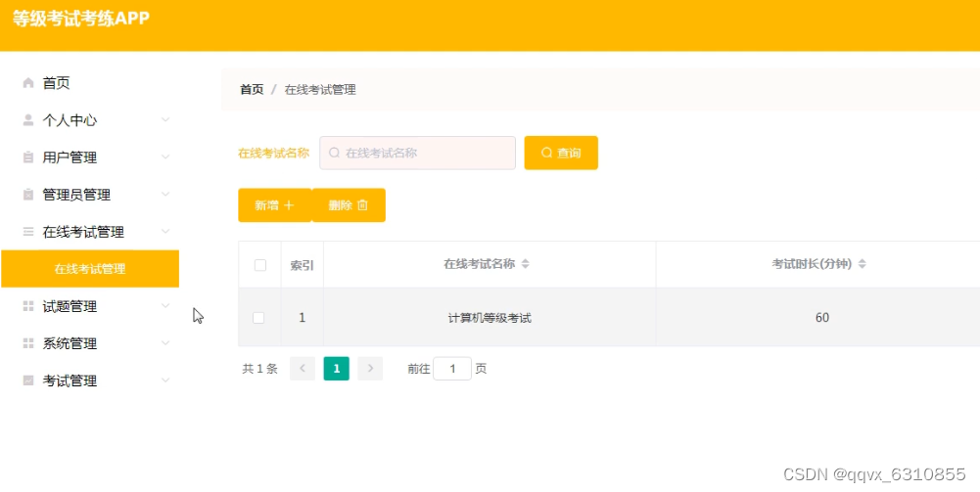
Task: Click the clipboard icon beside 用户管理
Action: [x=28, y=157]
